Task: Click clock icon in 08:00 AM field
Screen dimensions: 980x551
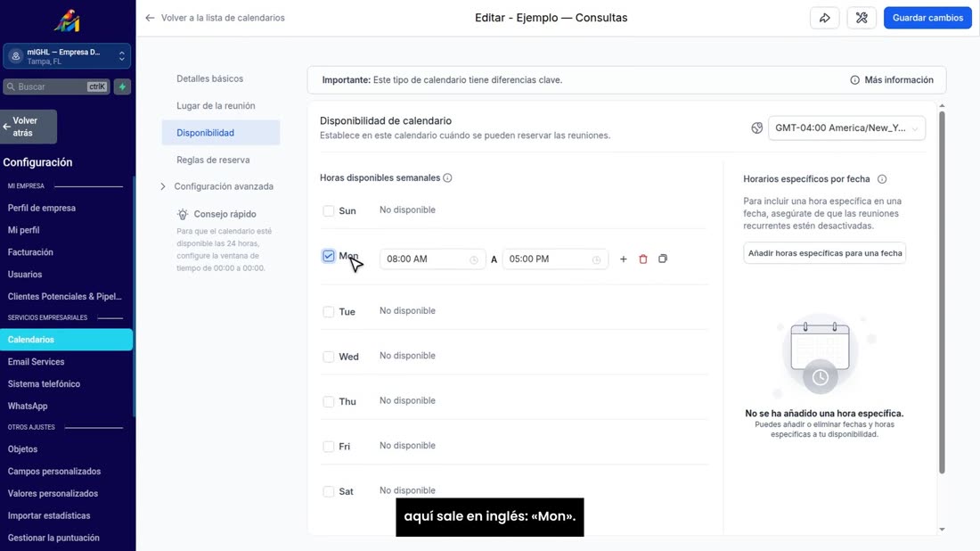Action: pyautogui.click(x=474, y=259)
